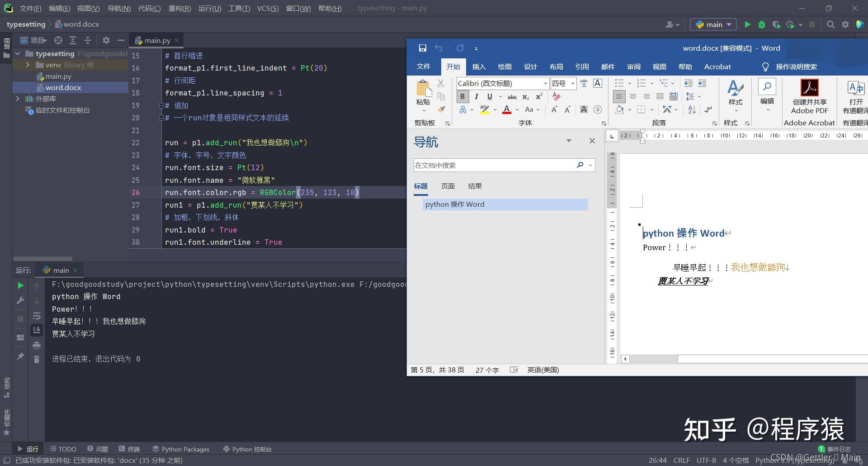This screenshot has width=868, height=466.
Task: Toggle underline formatting in Word
Action: [x=489, y=96]
